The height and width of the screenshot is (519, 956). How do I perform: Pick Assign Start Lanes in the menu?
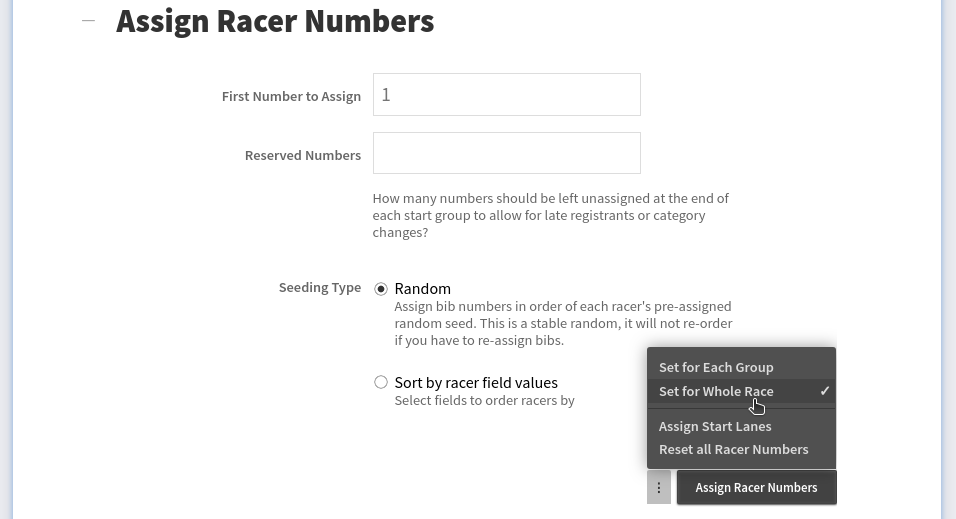(715, 426)
